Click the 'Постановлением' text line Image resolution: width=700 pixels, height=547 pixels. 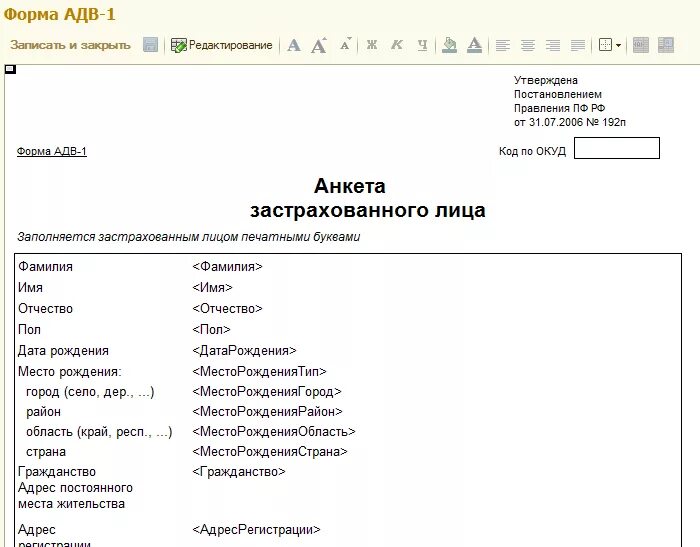tap(558, 94)
